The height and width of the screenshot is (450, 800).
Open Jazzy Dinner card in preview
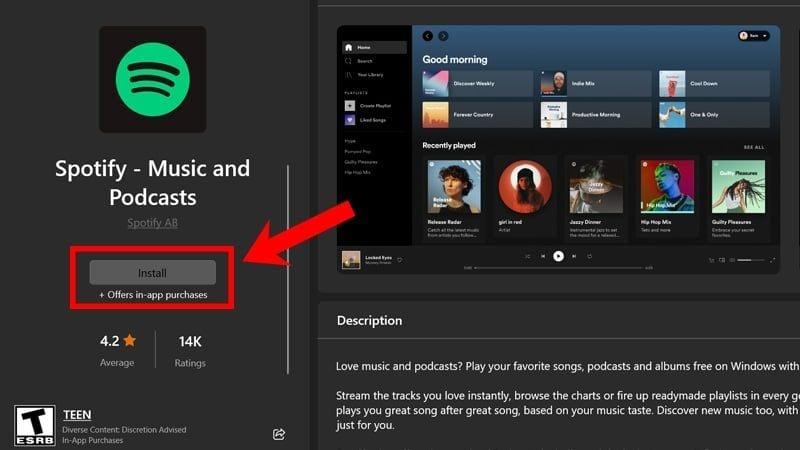tap(596, 197)
